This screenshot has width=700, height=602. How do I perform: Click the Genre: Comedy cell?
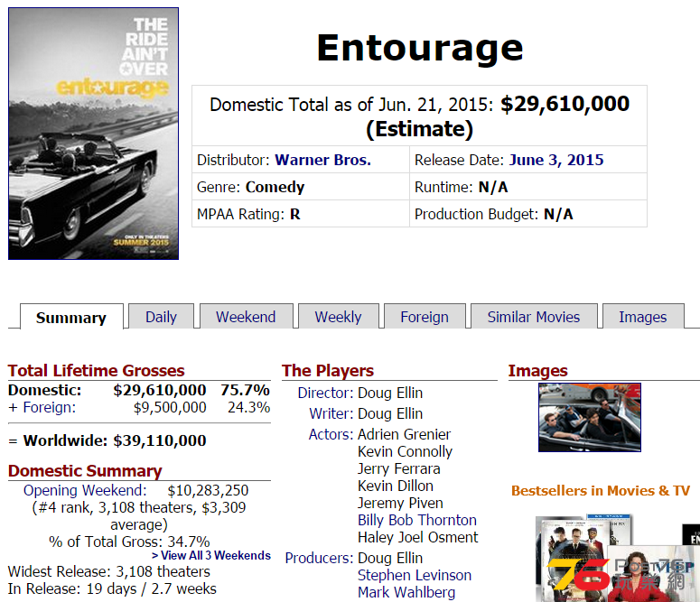tap(301, 187)
